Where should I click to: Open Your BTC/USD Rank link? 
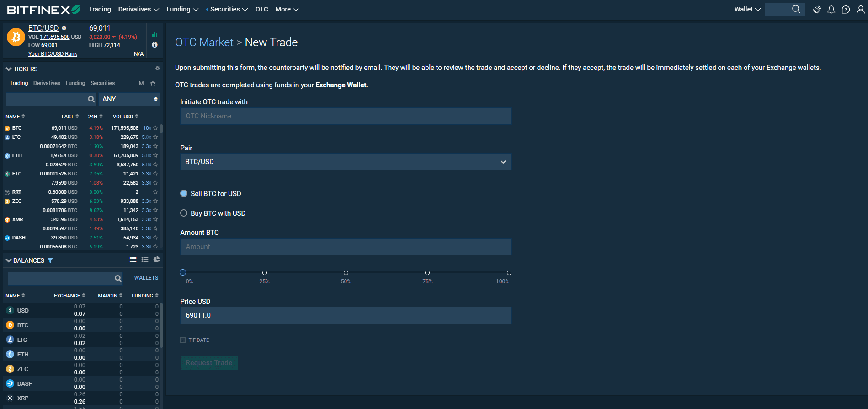click(x=53, y=54)
